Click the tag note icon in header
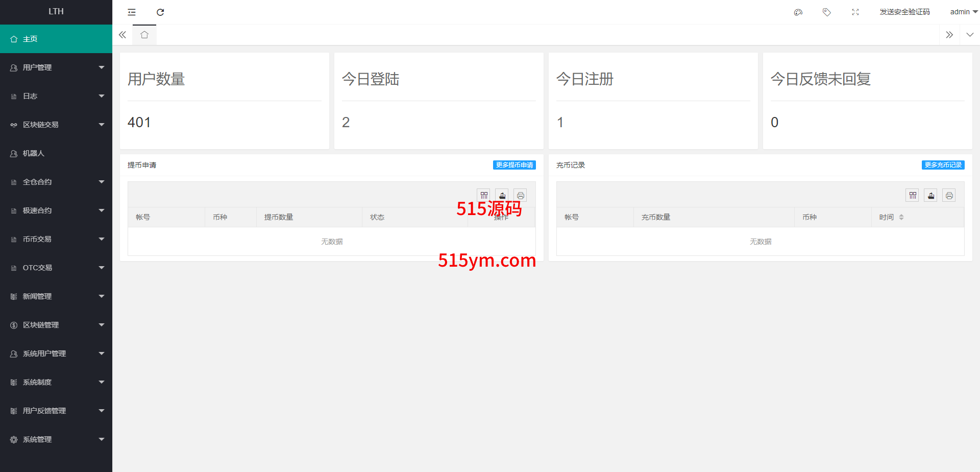 827,12
